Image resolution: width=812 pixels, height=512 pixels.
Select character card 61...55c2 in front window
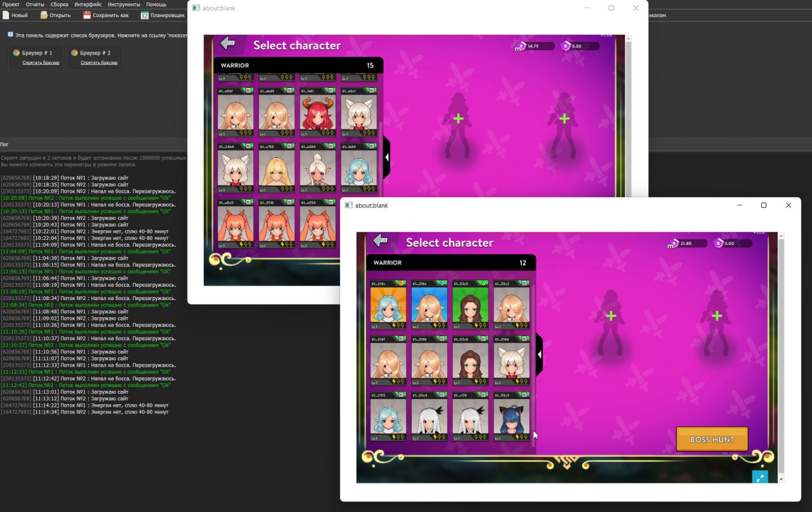coord(512,305)
